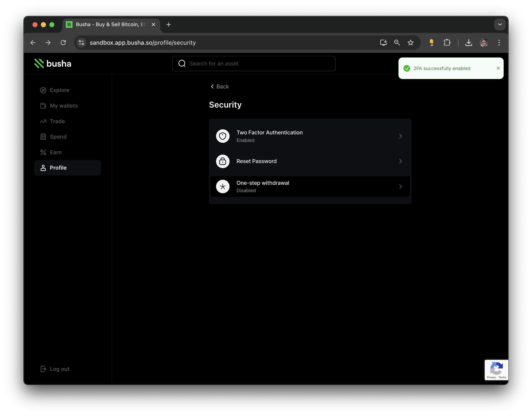Expand One-step withdrawal chevron

[400, 186]
